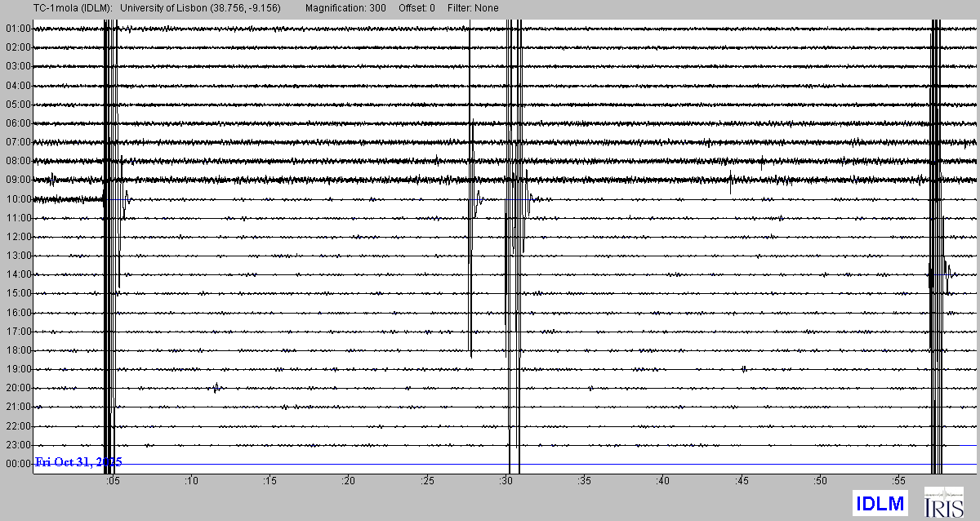Image resolution: width=980 pixels, height=521 pixels.
Task: Select the 14:00 hour row label
Action: (x=17, y=275)
